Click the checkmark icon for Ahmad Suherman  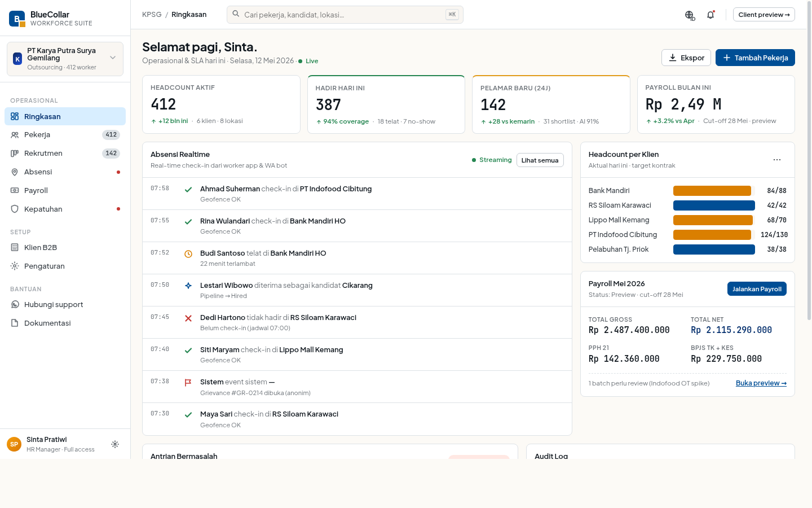point(188,190)
